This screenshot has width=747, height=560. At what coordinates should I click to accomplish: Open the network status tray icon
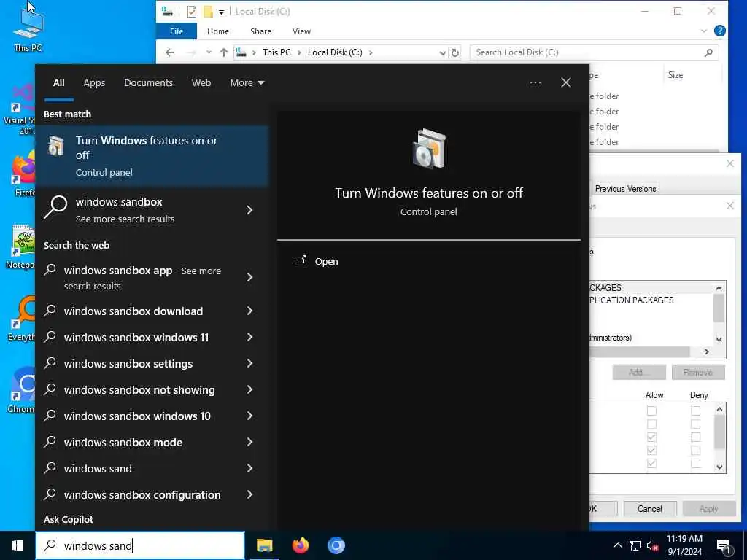coord(635,545)
